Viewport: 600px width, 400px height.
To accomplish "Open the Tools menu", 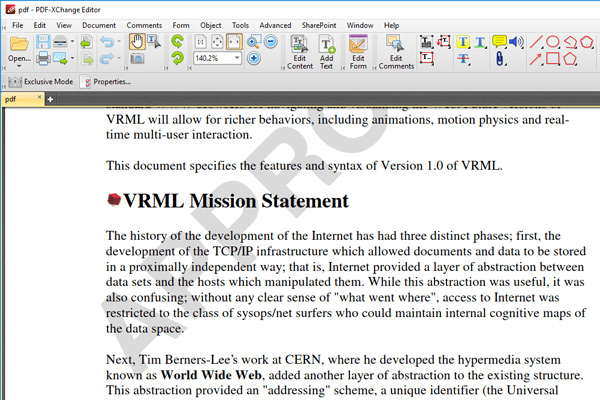I will click(x=240, y=25).
